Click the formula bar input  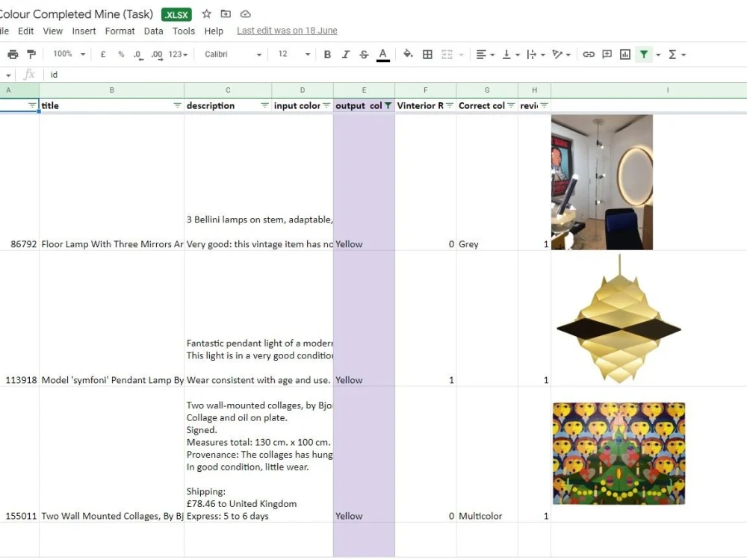(395, 75)
